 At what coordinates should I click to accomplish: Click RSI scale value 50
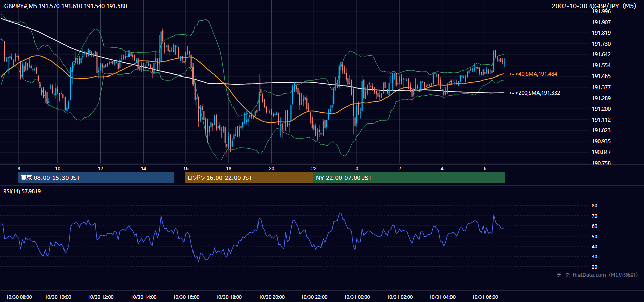(x=594, y=237)
